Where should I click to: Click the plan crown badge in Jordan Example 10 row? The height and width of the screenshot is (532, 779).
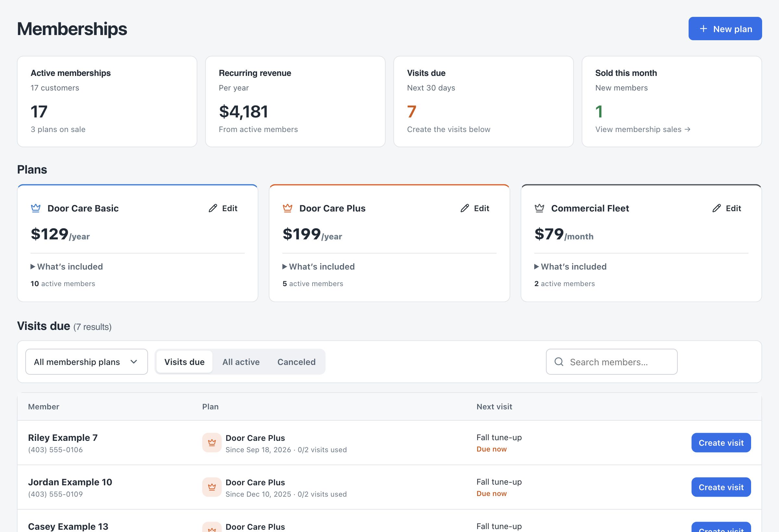tap(212, 487)
